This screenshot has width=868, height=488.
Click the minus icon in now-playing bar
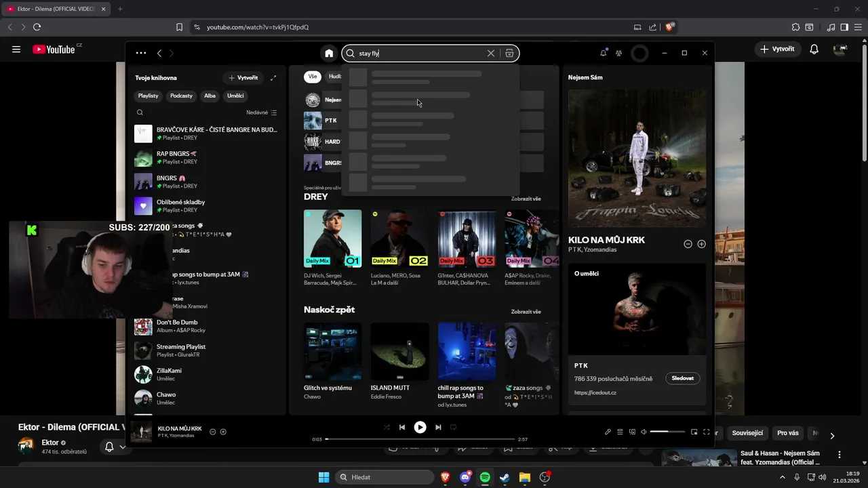pyautogui.click(x=212, y=432)
